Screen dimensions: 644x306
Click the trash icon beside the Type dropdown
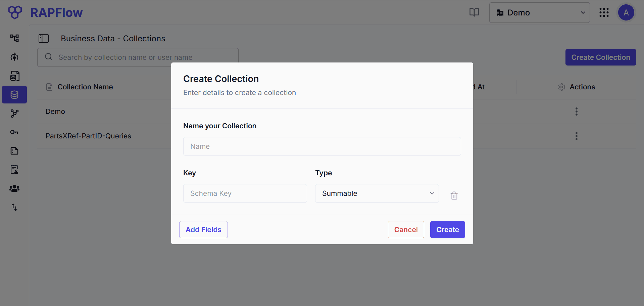point(454,195)
